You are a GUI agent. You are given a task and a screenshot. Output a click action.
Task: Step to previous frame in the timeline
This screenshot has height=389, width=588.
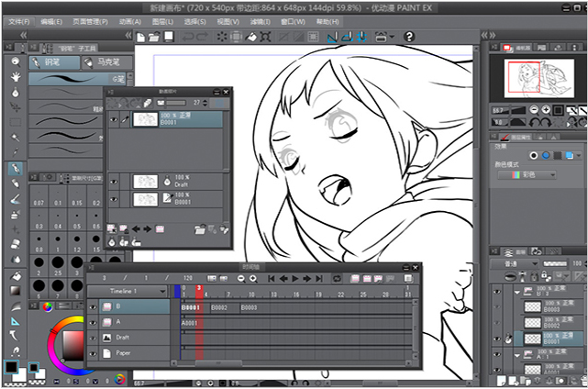pyautogui.click(x=283, y=278)
